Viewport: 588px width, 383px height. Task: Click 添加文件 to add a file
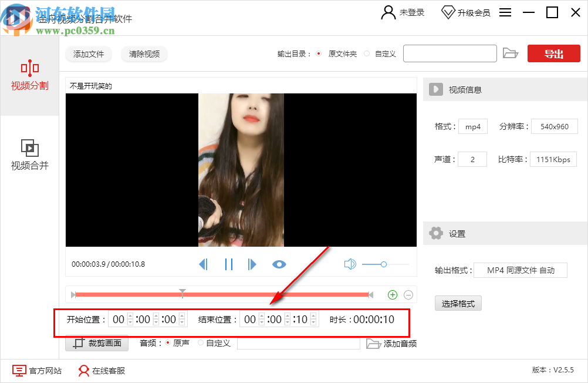[88, 53]
